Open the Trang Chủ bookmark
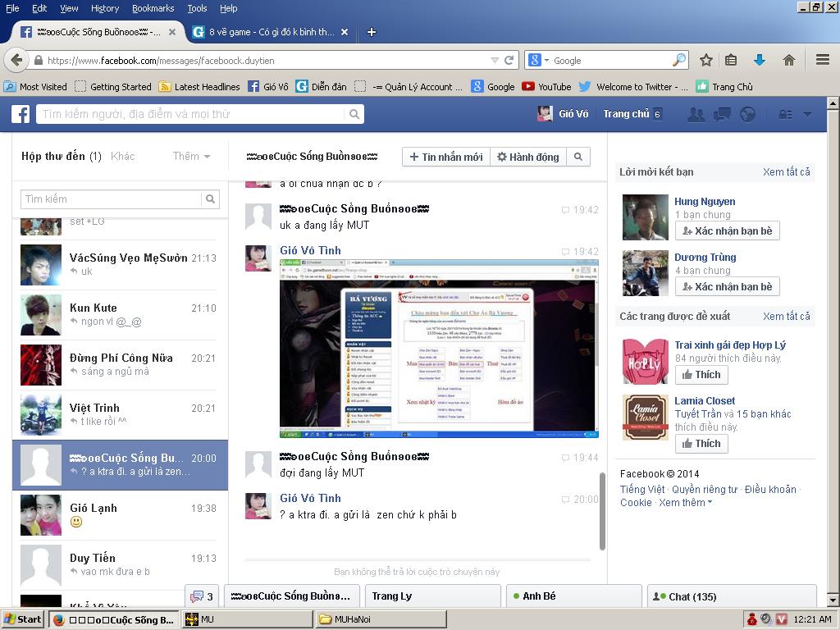The width and height of the screenshot is (840, 630). pyautogui.click(x=724, y=87)
